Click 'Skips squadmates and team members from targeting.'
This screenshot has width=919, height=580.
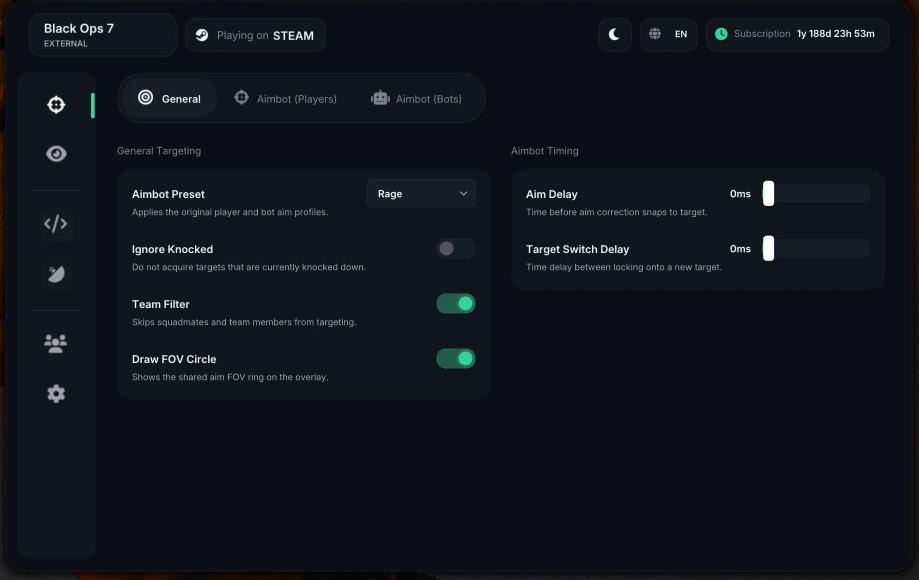(244, 322)
